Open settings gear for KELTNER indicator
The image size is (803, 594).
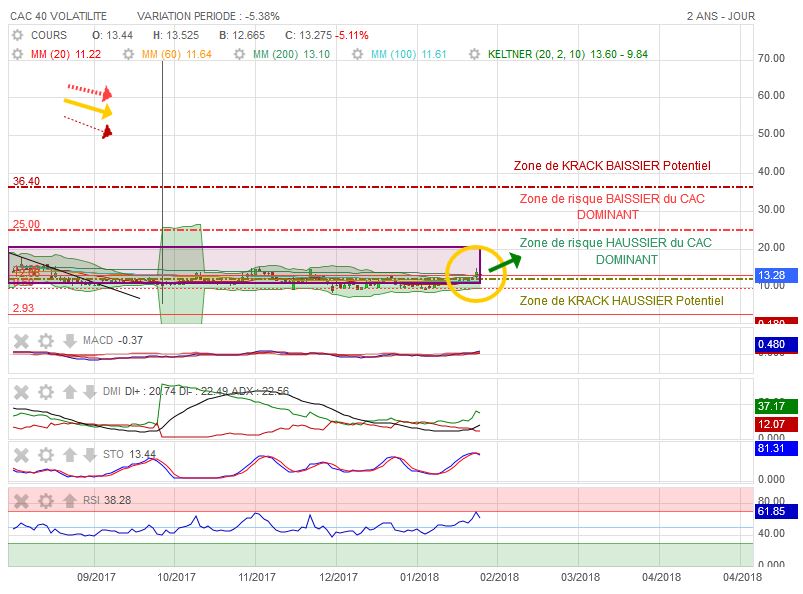point(475,54)
